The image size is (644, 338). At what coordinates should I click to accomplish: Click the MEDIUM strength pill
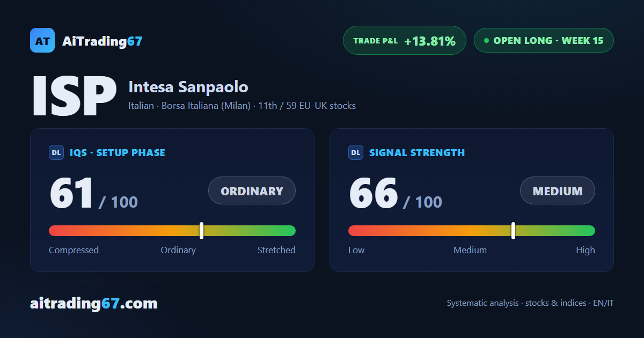pos(558,190)
